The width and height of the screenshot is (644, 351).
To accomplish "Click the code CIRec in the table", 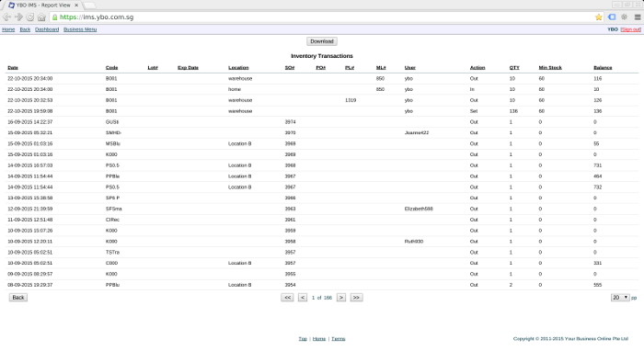I will (x=112, y=220).
